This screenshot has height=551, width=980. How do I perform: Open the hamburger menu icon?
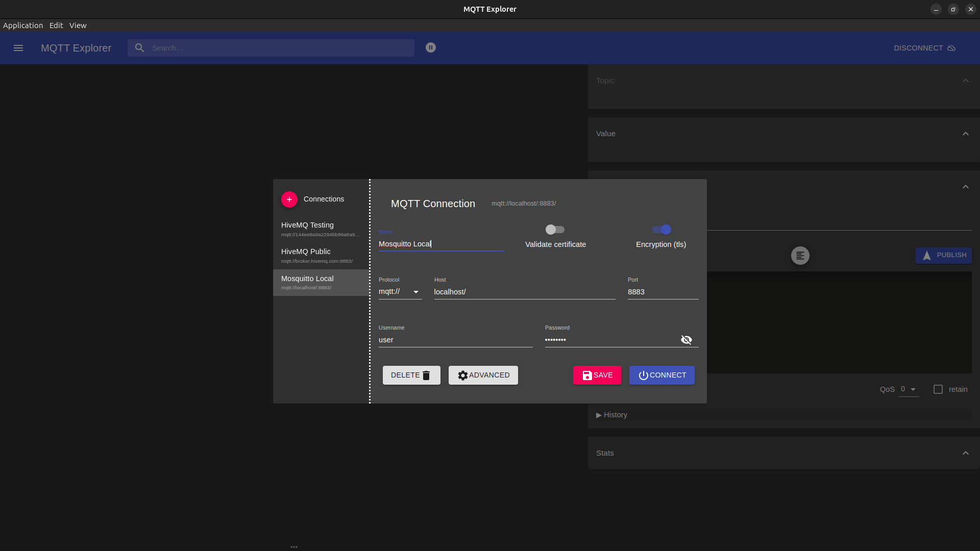(x=18, y=48)
